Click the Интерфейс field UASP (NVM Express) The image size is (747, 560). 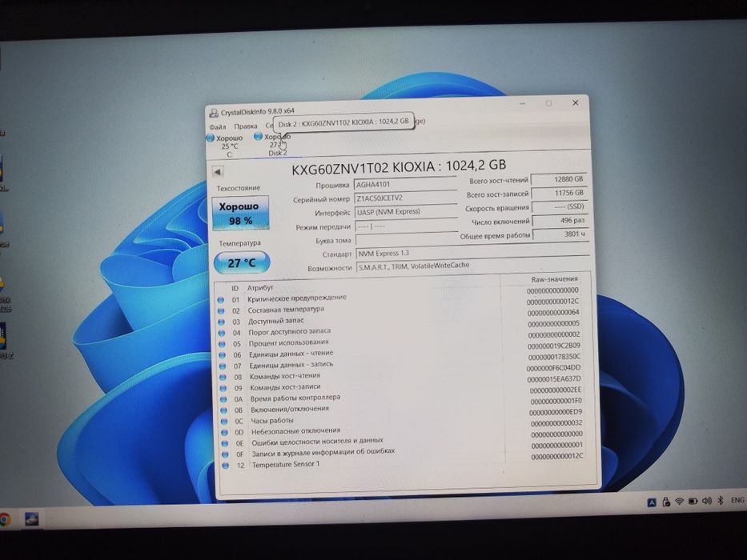[407, 212]
